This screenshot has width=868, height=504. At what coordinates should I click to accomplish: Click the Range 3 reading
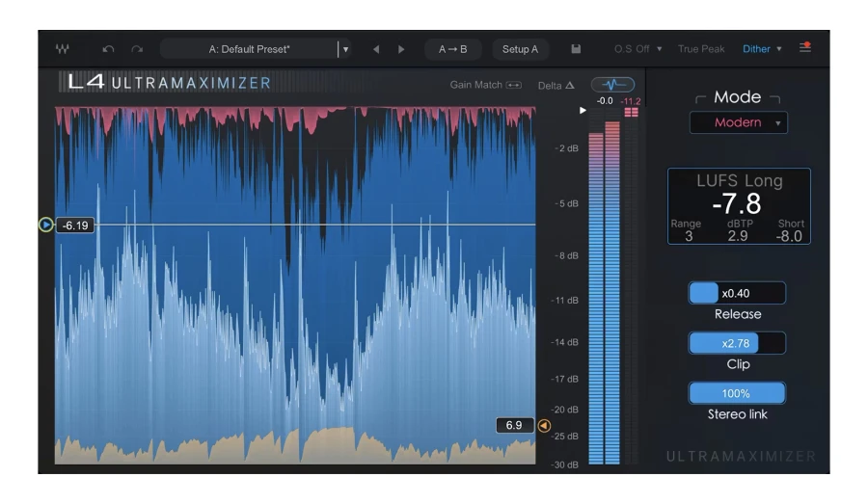tap(687, 230)
